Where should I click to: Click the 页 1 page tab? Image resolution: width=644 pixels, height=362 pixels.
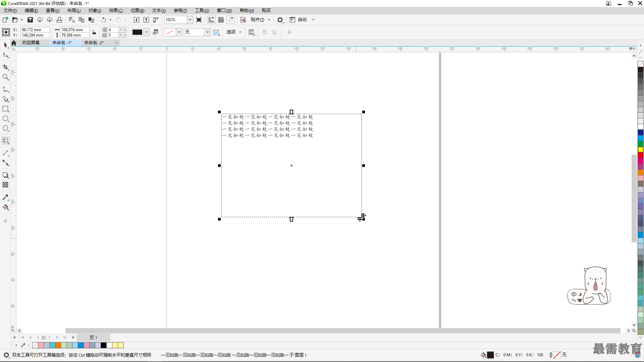(x=93, y=338)
